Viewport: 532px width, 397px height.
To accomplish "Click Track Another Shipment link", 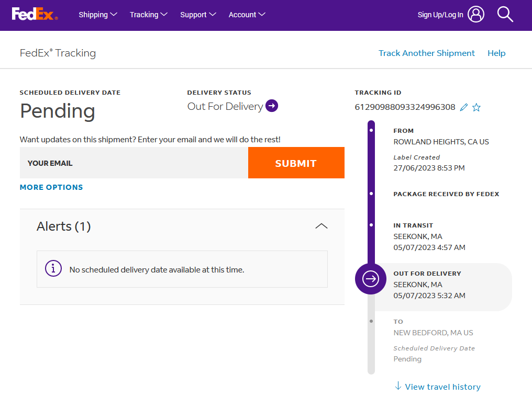I will coord(426,53).
